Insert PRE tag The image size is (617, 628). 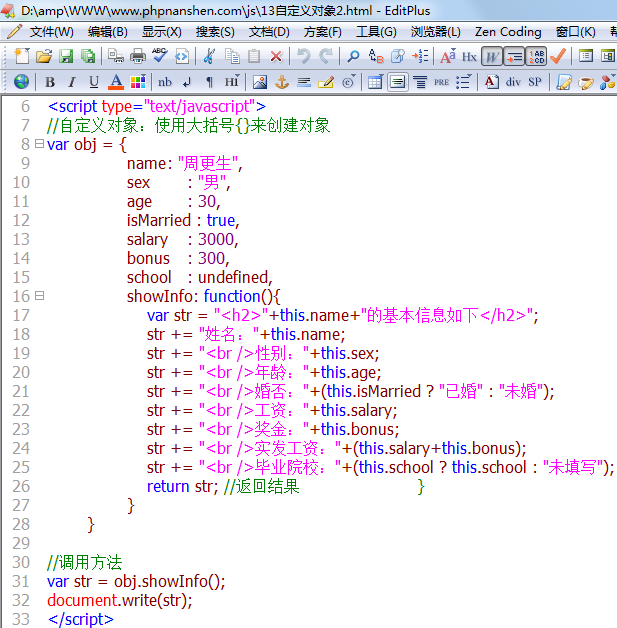[x=441, y=83]
